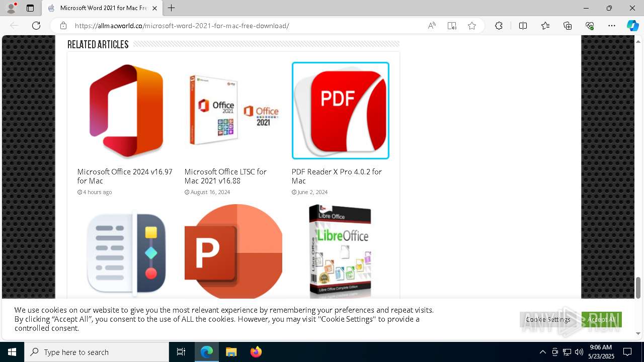Accept all cookies
This screenshot has width=644, height=362.
click(602, 319)
